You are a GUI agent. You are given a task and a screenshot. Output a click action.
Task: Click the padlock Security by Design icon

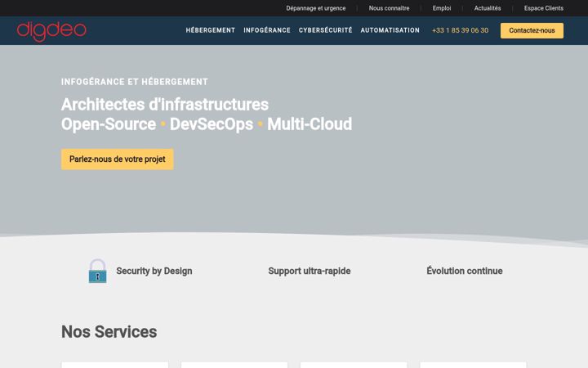click(97, 271)
